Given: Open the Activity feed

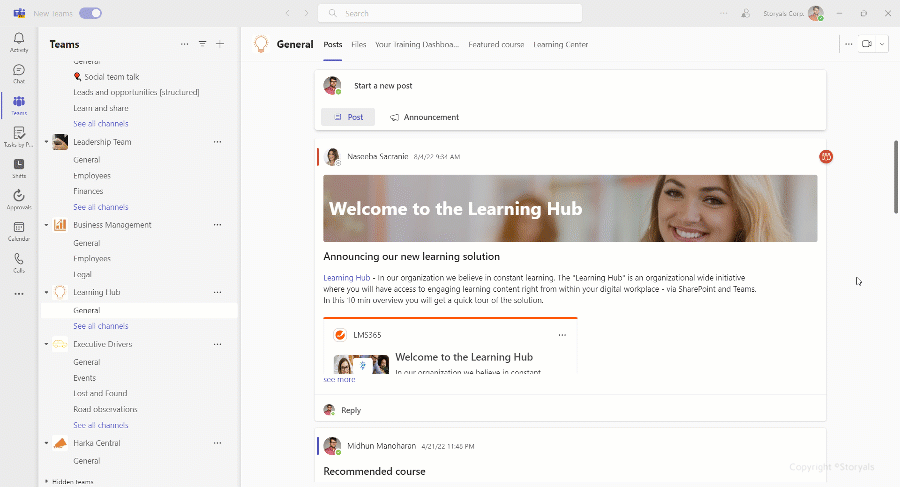Looking at the screenshot, I should coord(19,42).
